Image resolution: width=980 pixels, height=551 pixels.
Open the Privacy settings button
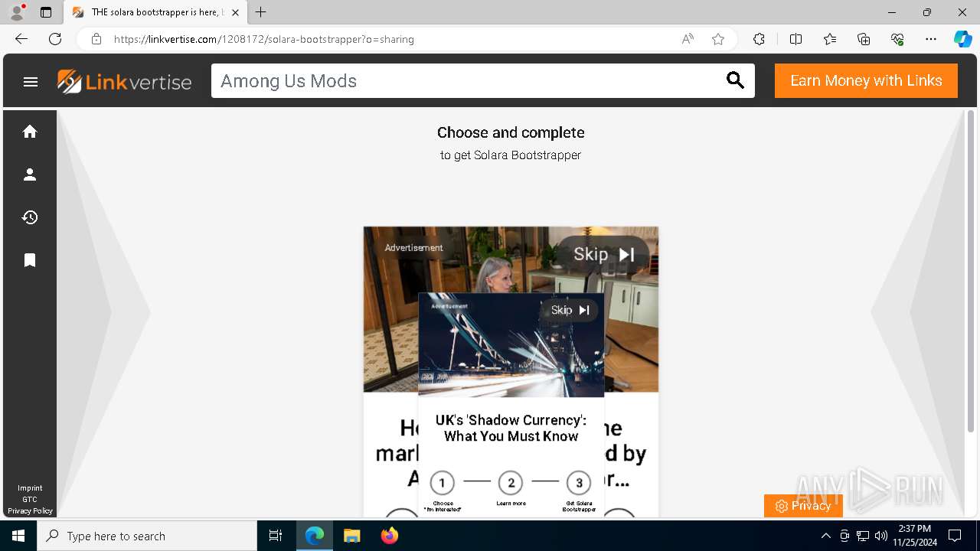[803, 506]
